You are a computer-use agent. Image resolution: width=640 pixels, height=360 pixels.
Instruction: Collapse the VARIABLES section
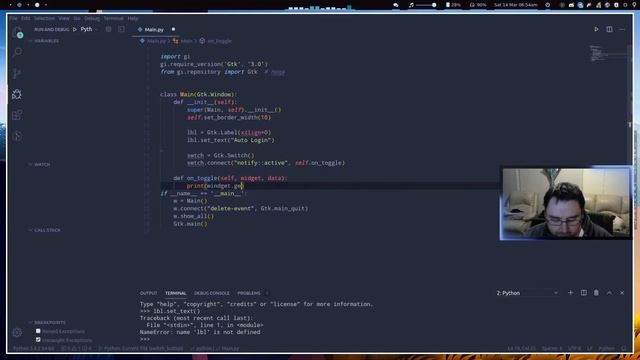pyautogui.click(x=44, y=41)
